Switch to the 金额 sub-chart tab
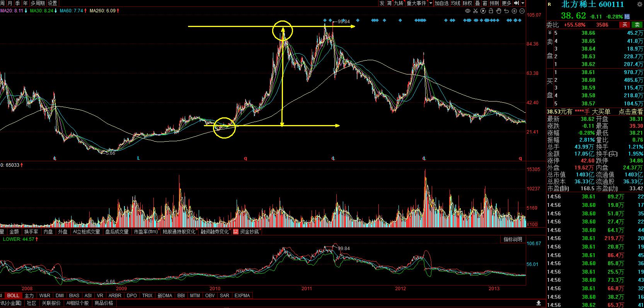 (x=14, y=232)
